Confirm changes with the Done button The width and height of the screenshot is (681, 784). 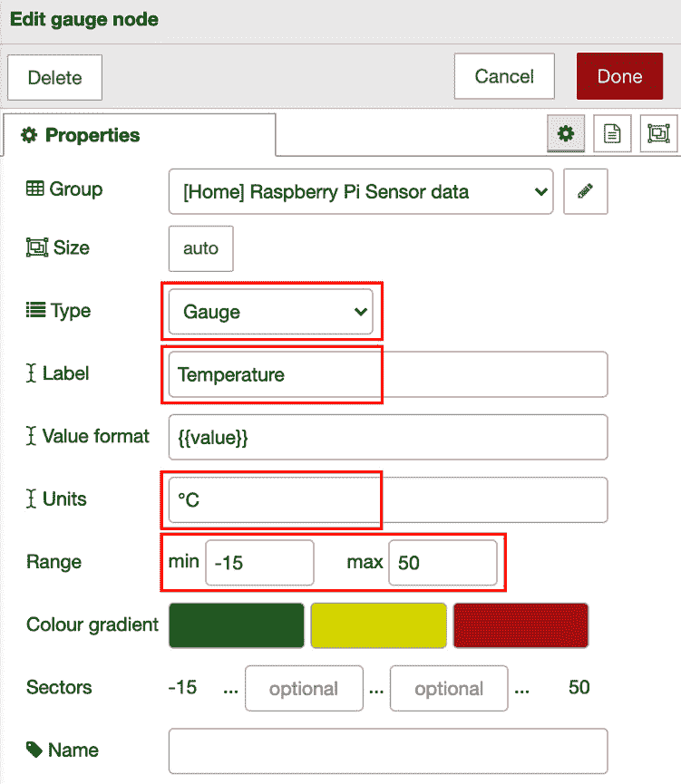[619, 76]
